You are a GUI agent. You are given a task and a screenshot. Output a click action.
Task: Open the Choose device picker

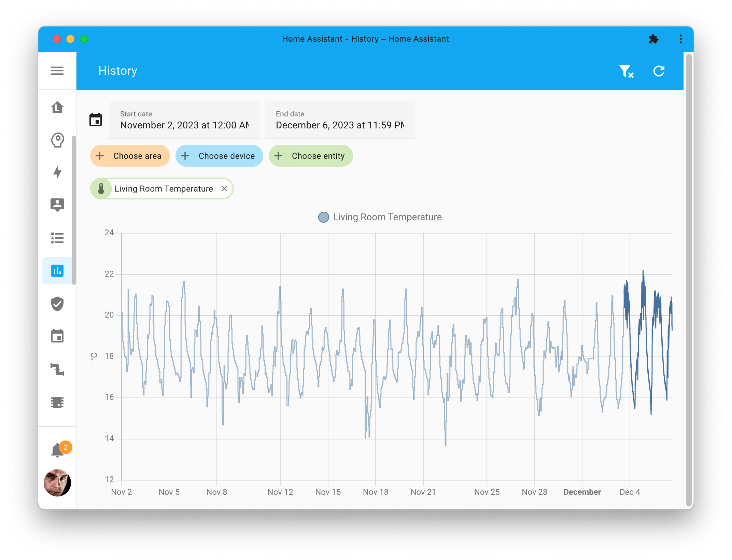point(219,156)
